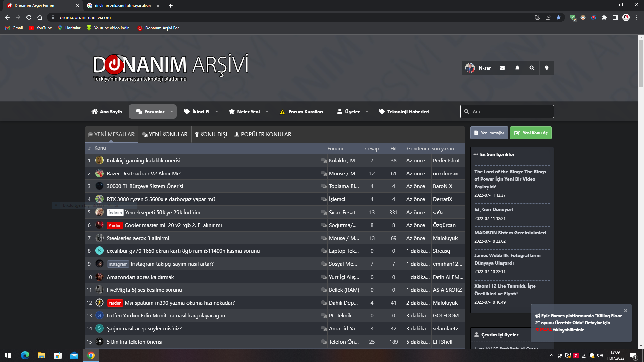
Task: Open the Mail app from the taskbar
Action: pos(74,355)
